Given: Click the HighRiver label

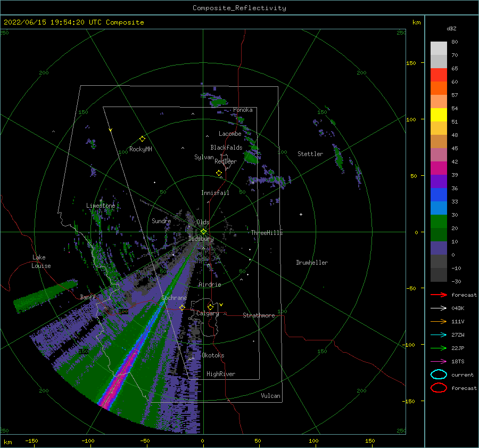Looking at the screenshot, I should coord(220,374).
